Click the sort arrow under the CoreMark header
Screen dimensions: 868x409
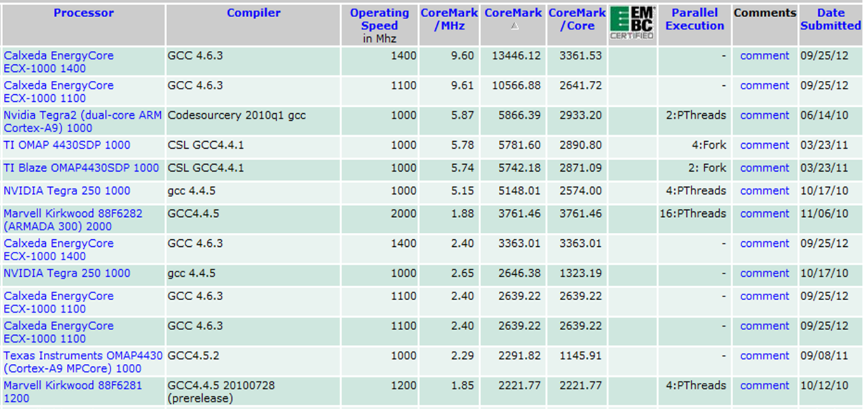click(515, 27)
